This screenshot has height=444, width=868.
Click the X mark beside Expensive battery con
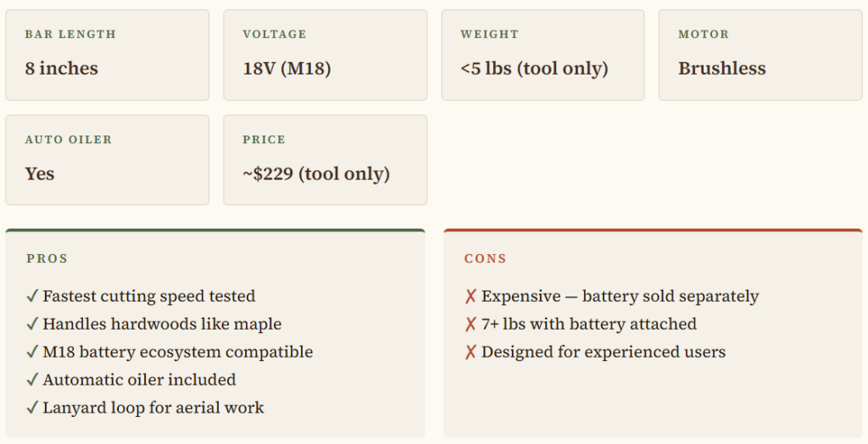click(x=470, y=297)
